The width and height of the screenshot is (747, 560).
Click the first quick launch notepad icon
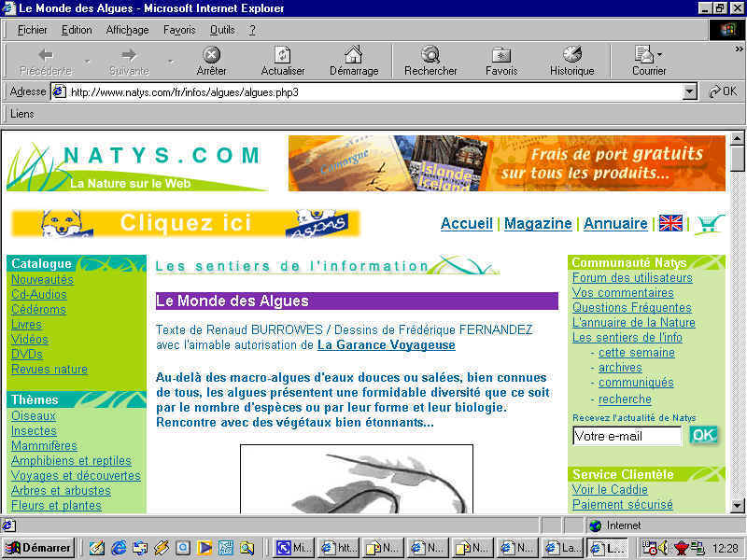(x=97, y=548)
